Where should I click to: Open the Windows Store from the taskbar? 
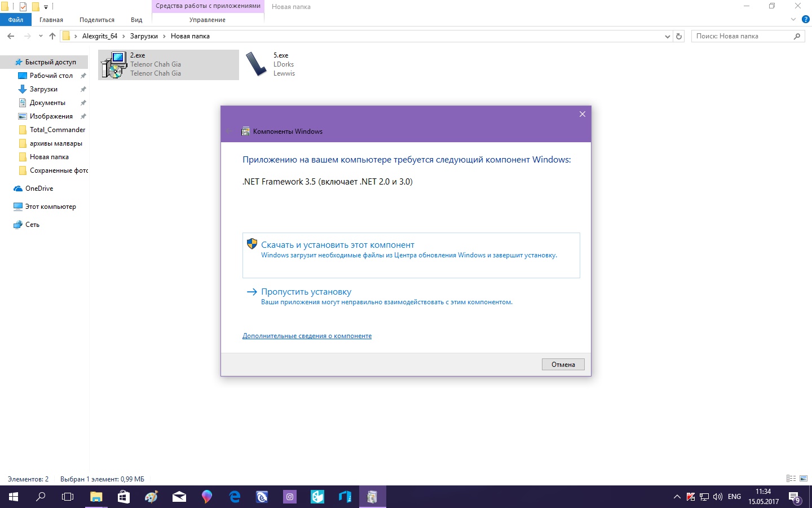click(x=124, y=497)
